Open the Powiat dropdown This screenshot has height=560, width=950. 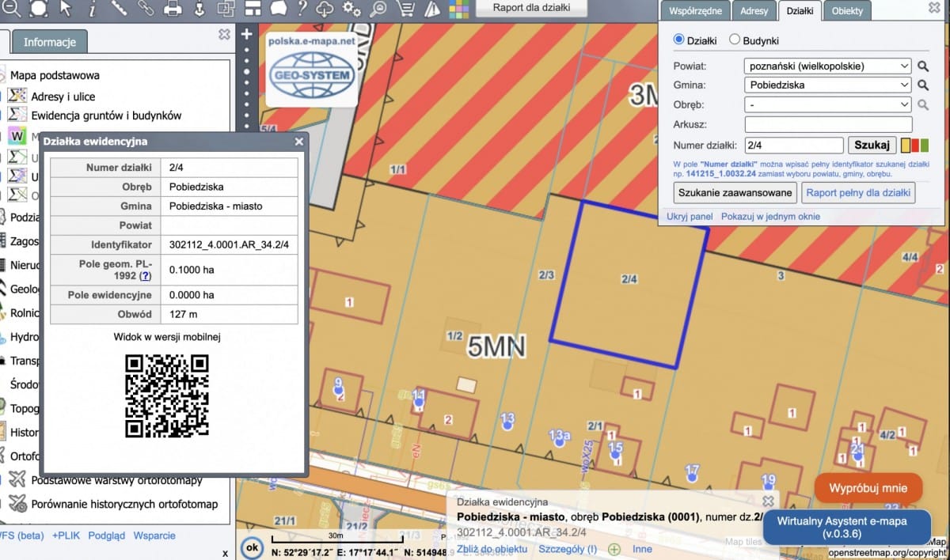[x=828, y=66]
